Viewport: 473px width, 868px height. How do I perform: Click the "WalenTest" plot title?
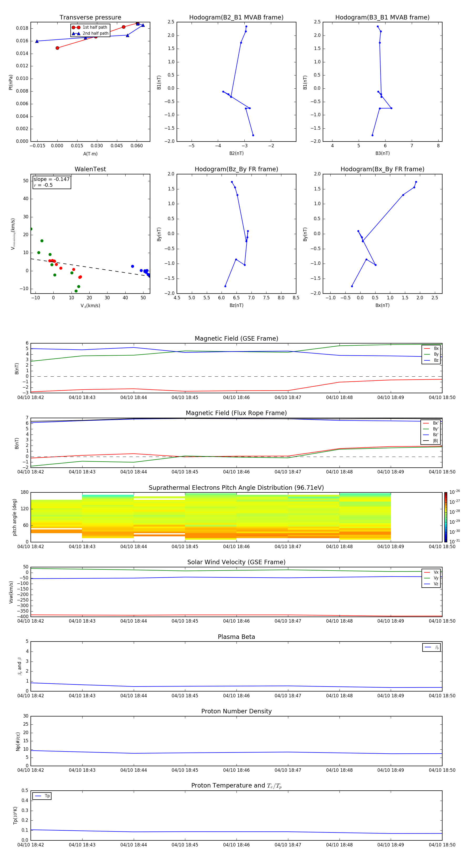[x=90, y=169]
